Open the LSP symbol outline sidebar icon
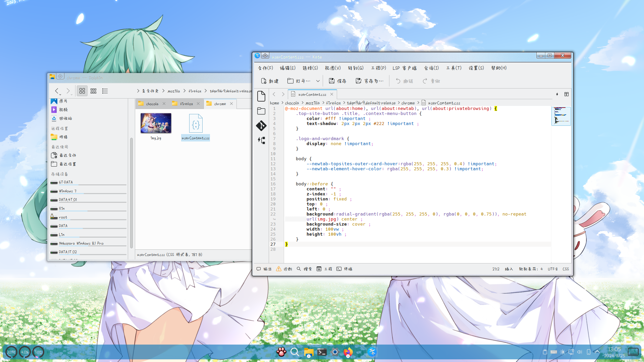Screen dimensions: 644x362 tap(261, 140)
